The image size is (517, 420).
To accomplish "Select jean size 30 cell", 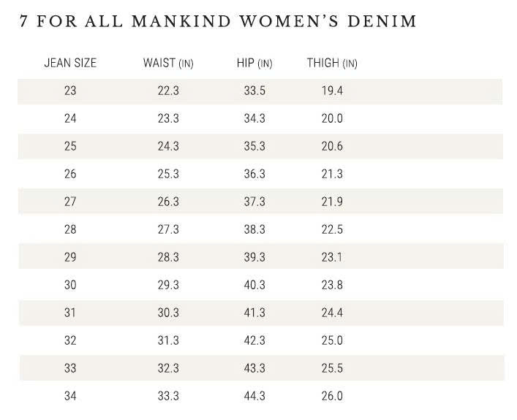I will [70, 286].
